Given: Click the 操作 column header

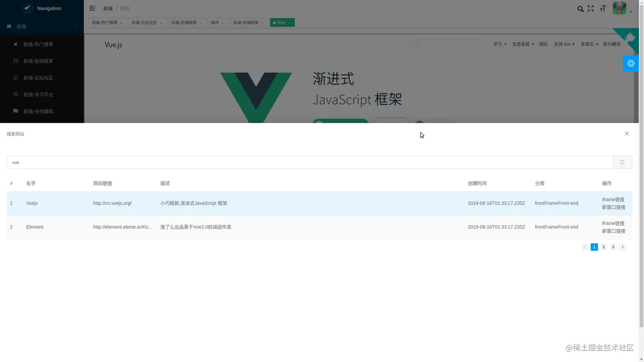Looking at the screenshot, I should coord(607,183).
